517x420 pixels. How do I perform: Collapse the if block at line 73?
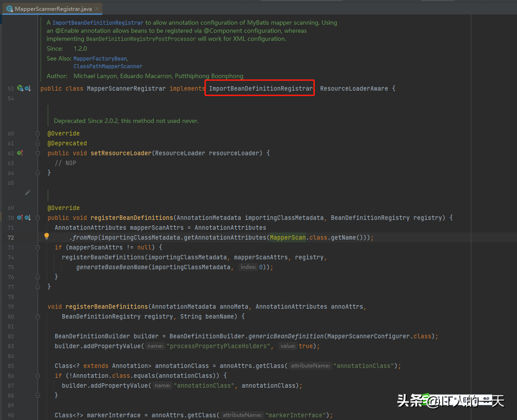(38, 247)
